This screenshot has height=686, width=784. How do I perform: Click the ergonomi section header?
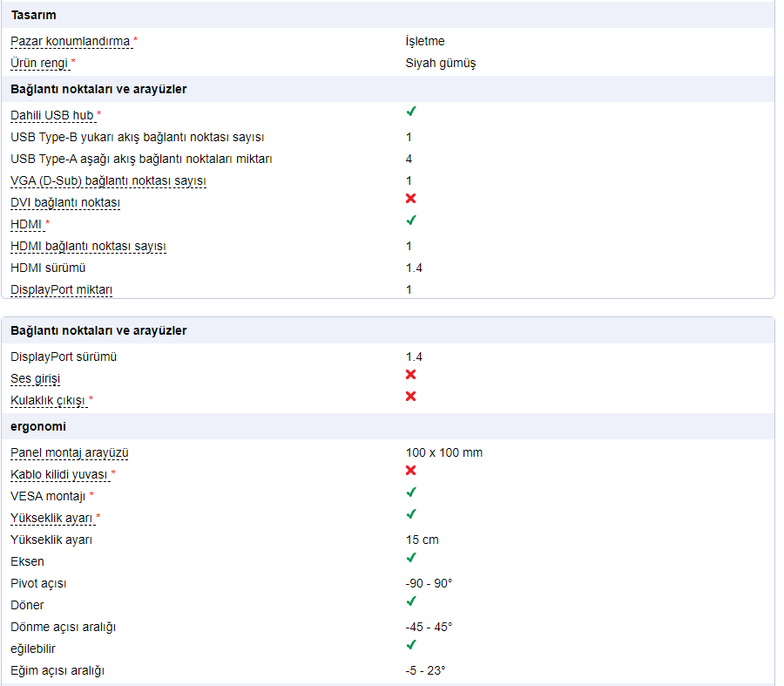click(x=38, y=426)
